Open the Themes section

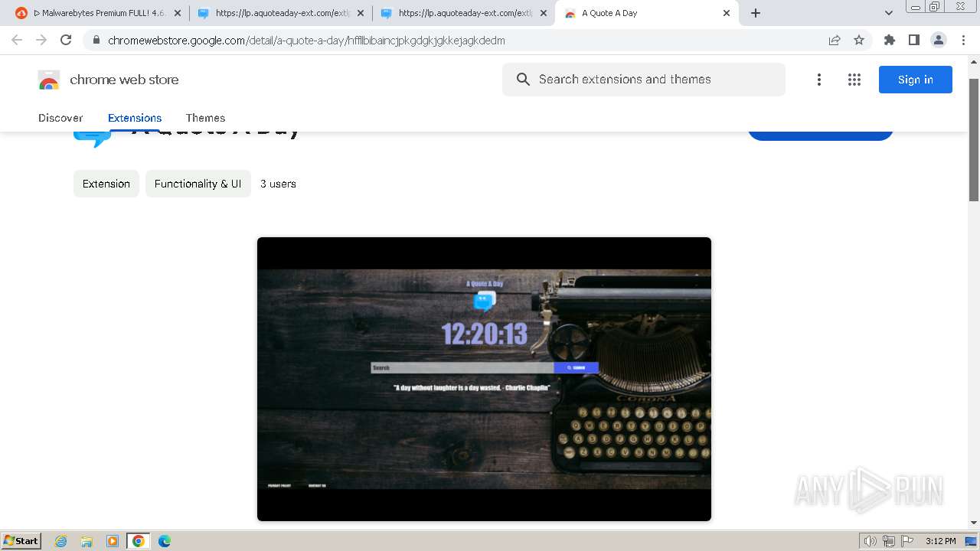(205, 118)
